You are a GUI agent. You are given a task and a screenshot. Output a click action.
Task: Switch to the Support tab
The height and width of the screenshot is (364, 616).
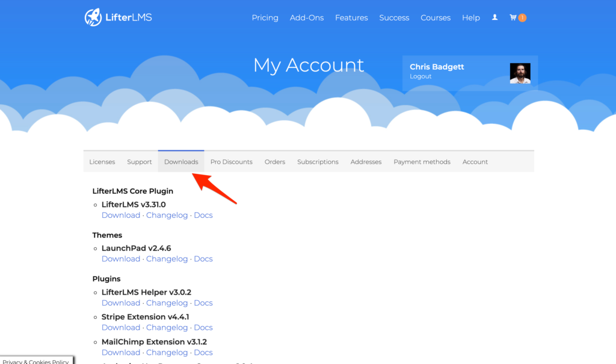pyautogui.click(x=140, y=162)
